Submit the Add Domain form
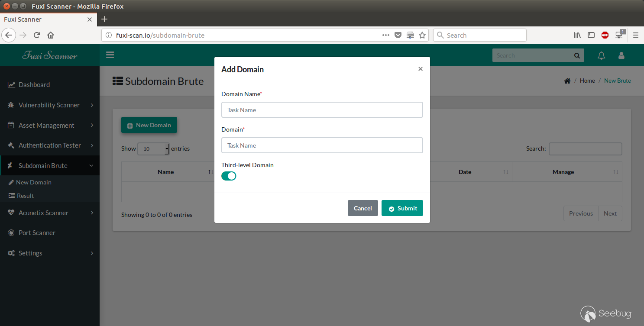Viewport: 644px width, 326px height. pos(402,208)
